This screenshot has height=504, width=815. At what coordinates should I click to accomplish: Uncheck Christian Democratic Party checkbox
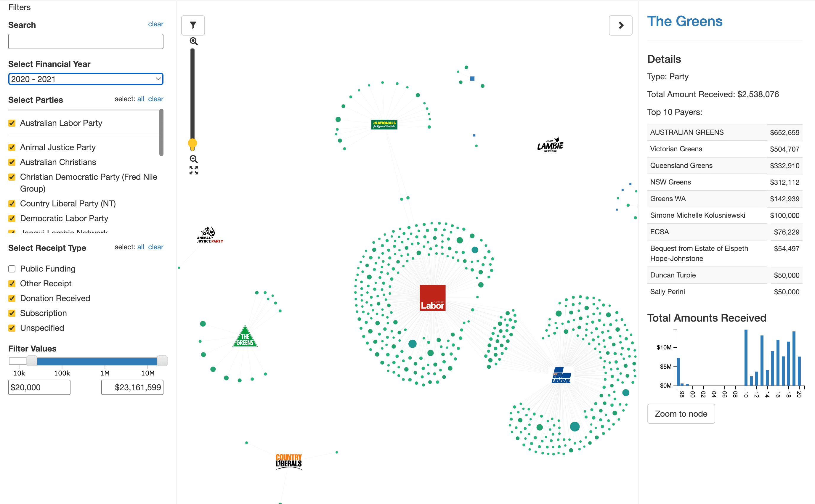(x=12, y=177)
